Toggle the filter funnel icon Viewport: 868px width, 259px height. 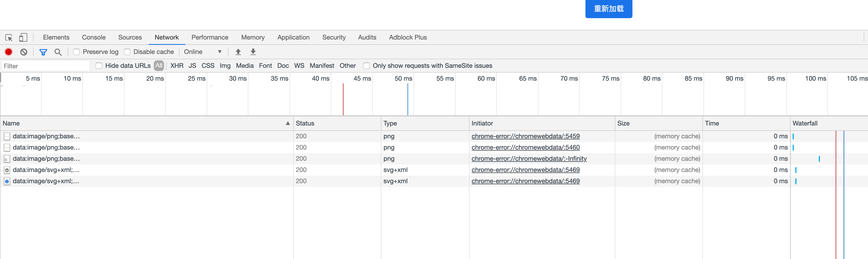tap(43, 52)
